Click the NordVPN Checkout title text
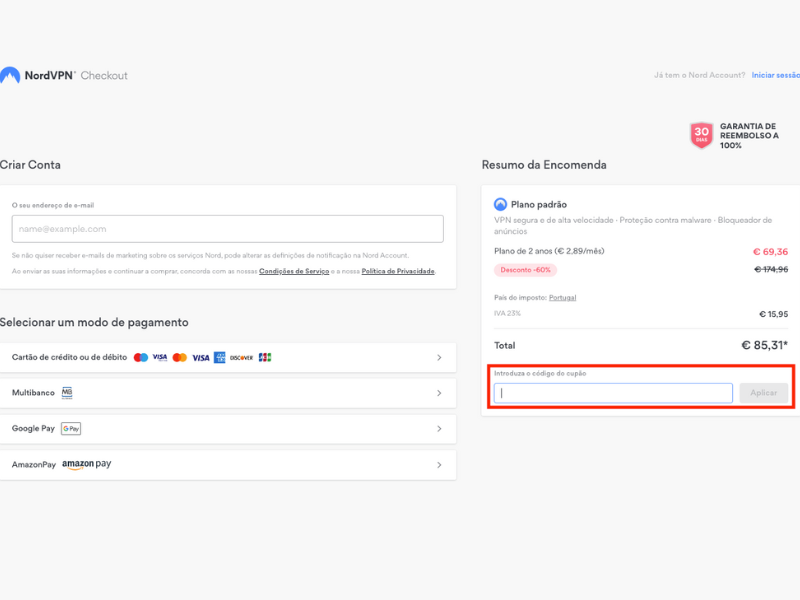Screen dimensions: 800x600 click(x=76, y=76)
